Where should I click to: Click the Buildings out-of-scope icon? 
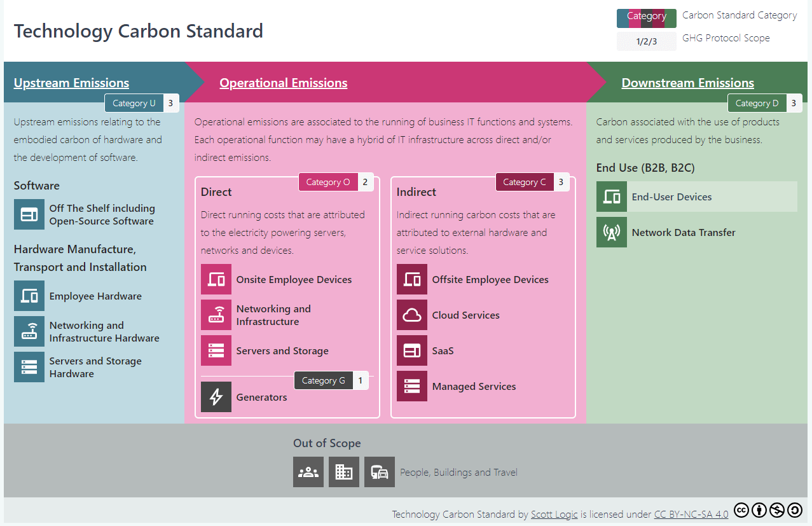pos(343,472)
